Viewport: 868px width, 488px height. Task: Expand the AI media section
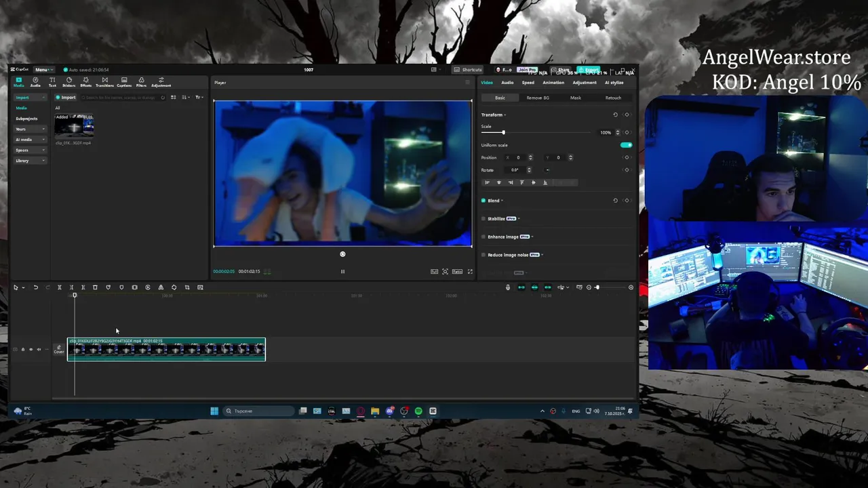tap(44, 140)
